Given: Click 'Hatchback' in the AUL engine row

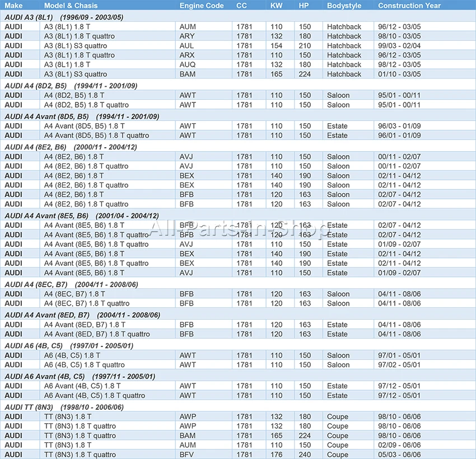Looking at the screenshot, I should 344,46.
